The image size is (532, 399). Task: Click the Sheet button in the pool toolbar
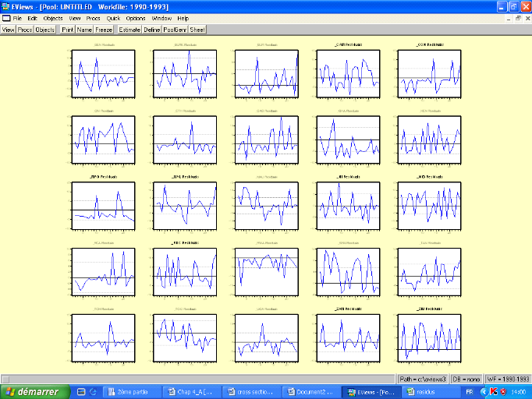point(198,30)
